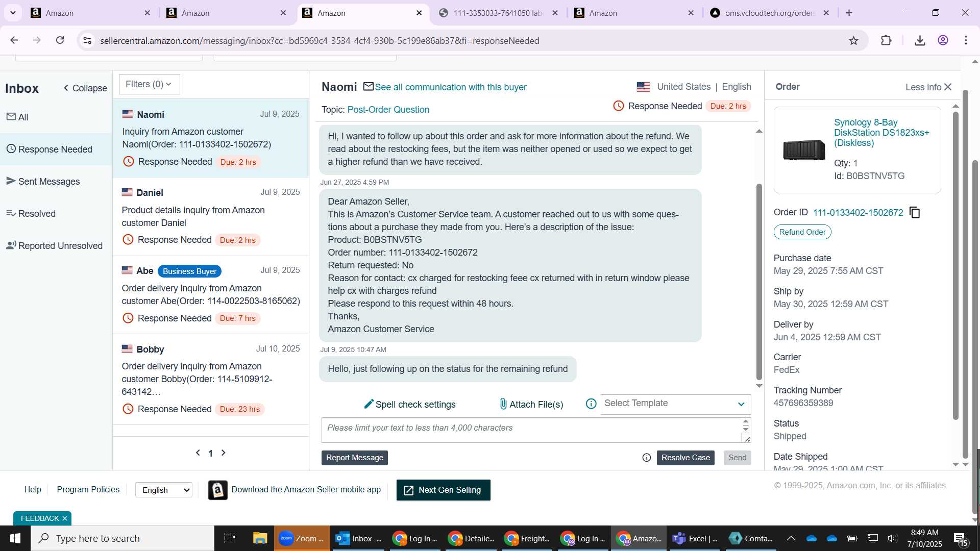Viewport: 980px width, 551px height.
Task: Click the browser address bar URL
Action: (320, 40)
